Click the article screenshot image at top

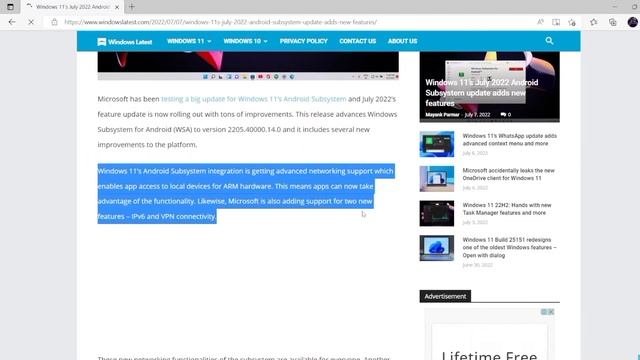click(248, 66)
